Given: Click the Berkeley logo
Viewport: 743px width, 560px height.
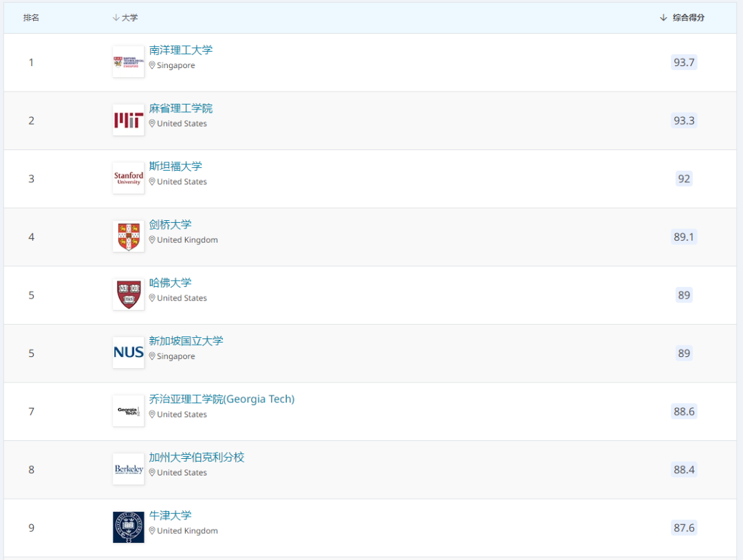Looking at the screenshot, I should pyautogui.click(x=129, y=469).
